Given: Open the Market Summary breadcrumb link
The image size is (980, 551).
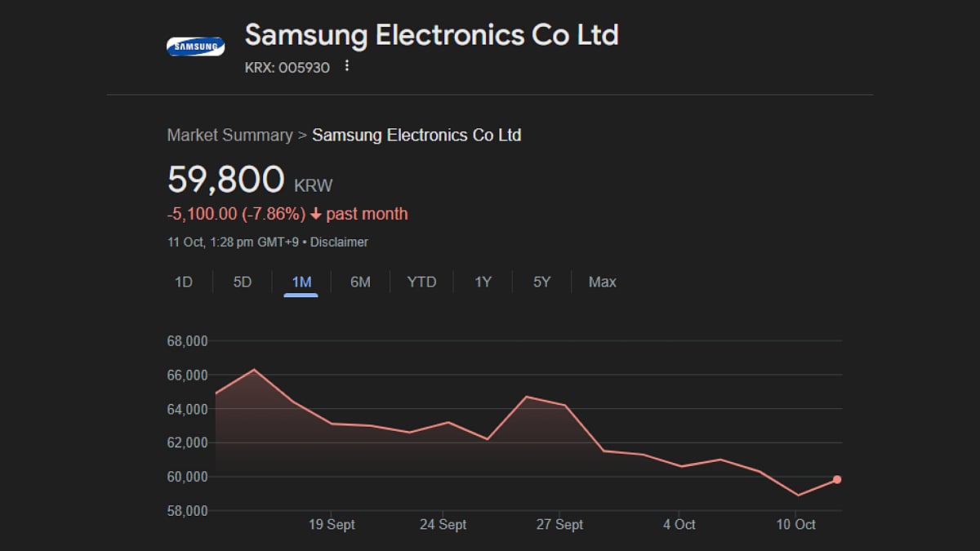Looking at the screenshot, I should tap(229, 136).
